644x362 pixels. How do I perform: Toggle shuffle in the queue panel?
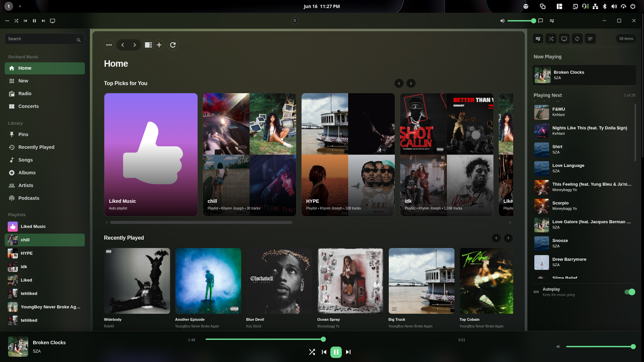(x=551, y=39)
